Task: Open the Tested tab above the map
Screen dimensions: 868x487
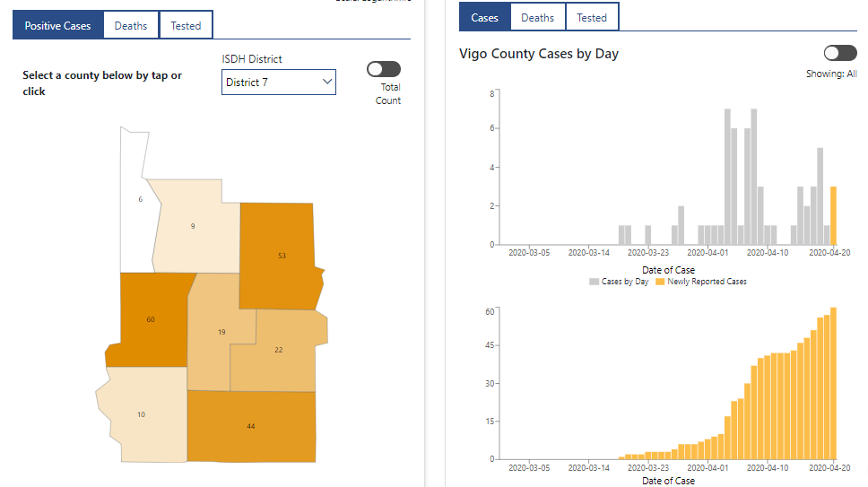Action: 186,26
